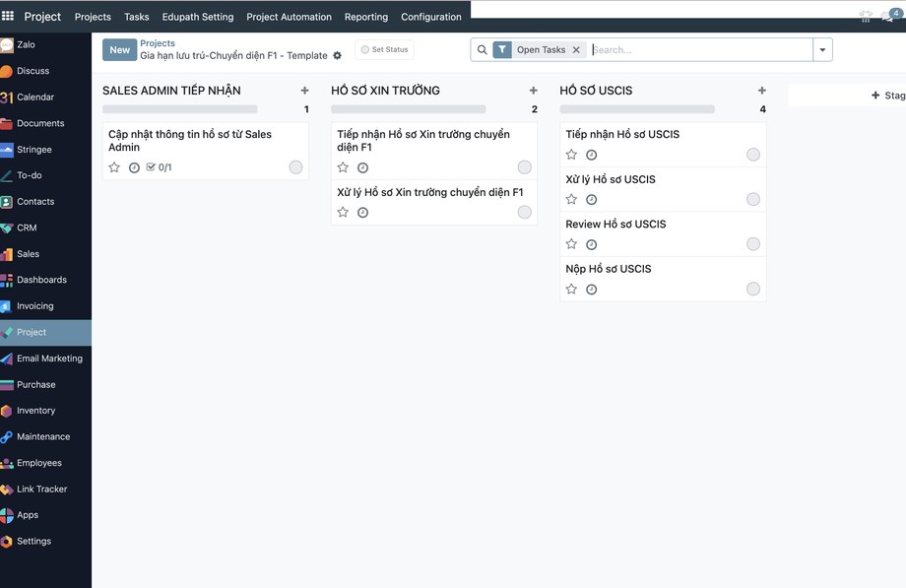
Task: Remove the Open Tasks filter
Action: click(576, 49)
